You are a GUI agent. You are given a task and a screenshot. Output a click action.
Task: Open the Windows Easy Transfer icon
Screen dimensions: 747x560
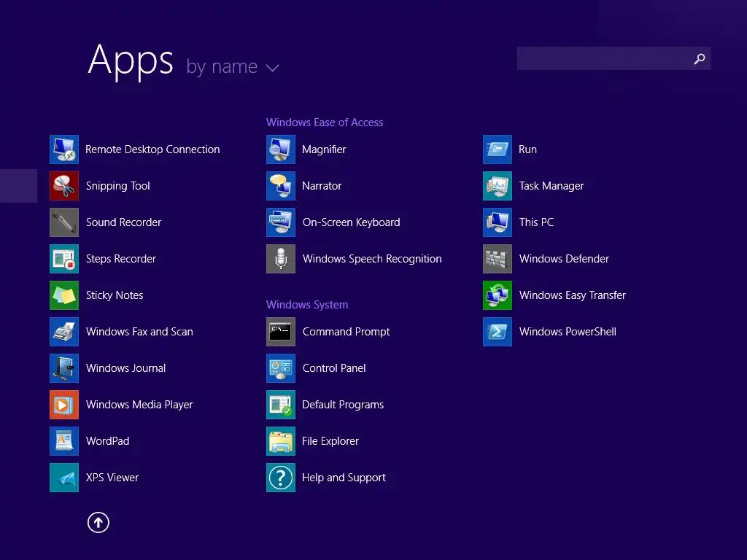pos(498,295)
